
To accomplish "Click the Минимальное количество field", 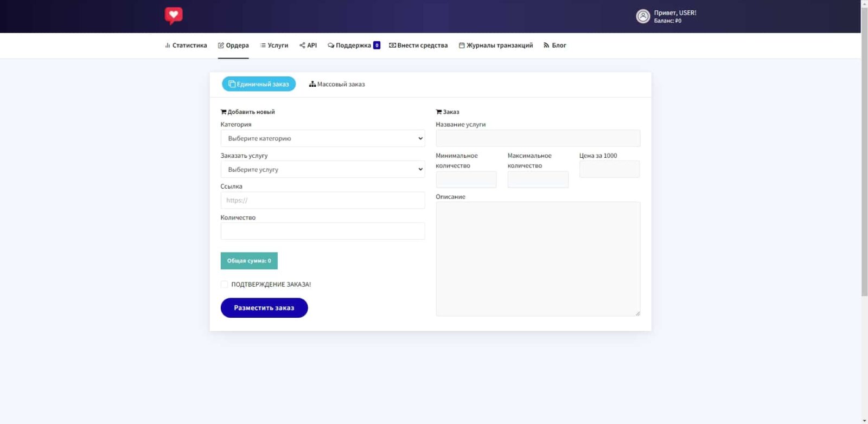I will pos(466,179).
